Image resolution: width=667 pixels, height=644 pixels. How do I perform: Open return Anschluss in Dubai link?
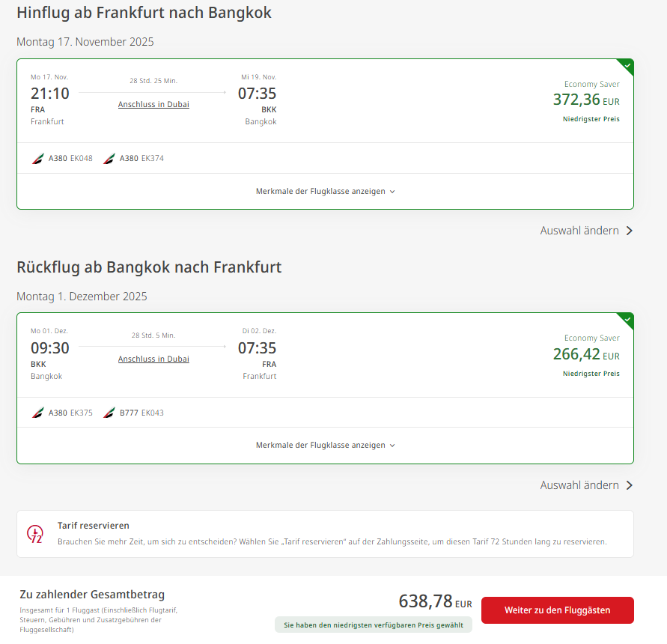point(153,359)
